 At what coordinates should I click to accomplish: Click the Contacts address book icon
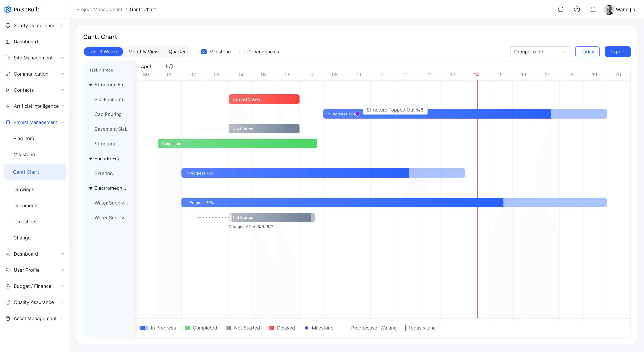8,90
